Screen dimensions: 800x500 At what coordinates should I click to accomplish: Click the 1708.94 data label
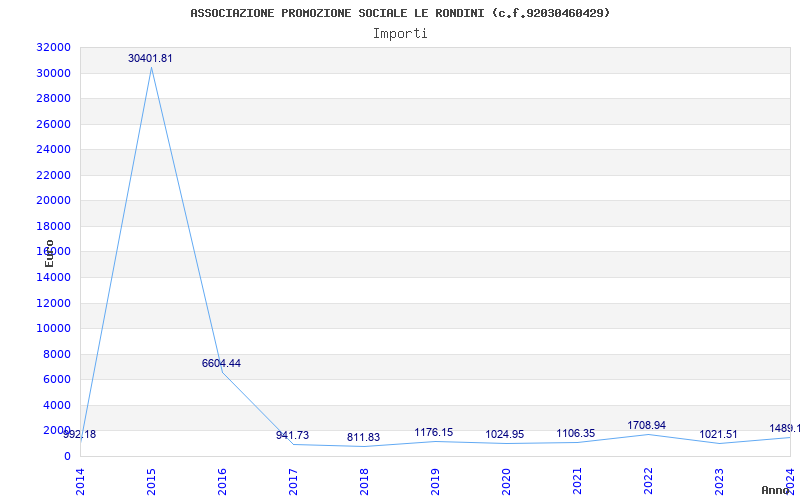point(646,426)
